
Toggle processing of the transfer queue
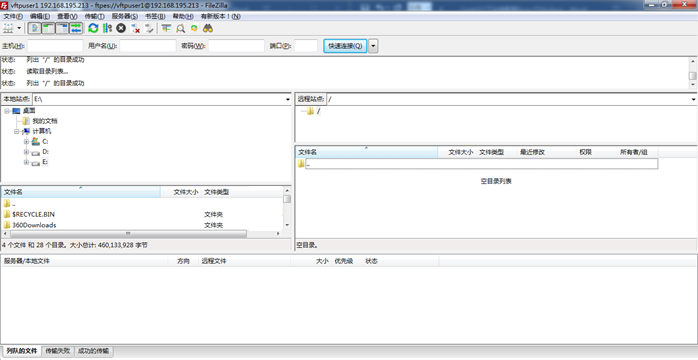(107, 28)
